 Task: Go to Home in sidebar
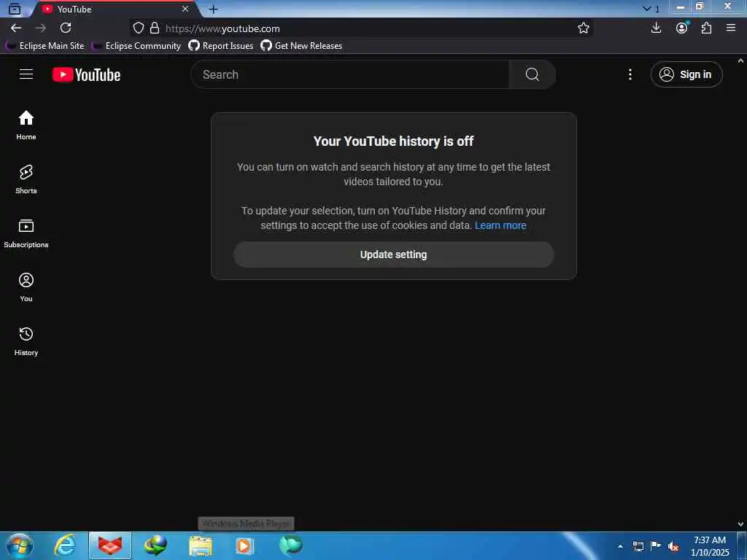26,125
